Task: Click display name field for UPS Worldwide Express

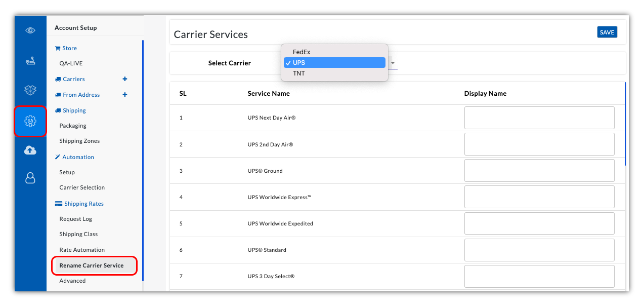Action: point(539,197)
